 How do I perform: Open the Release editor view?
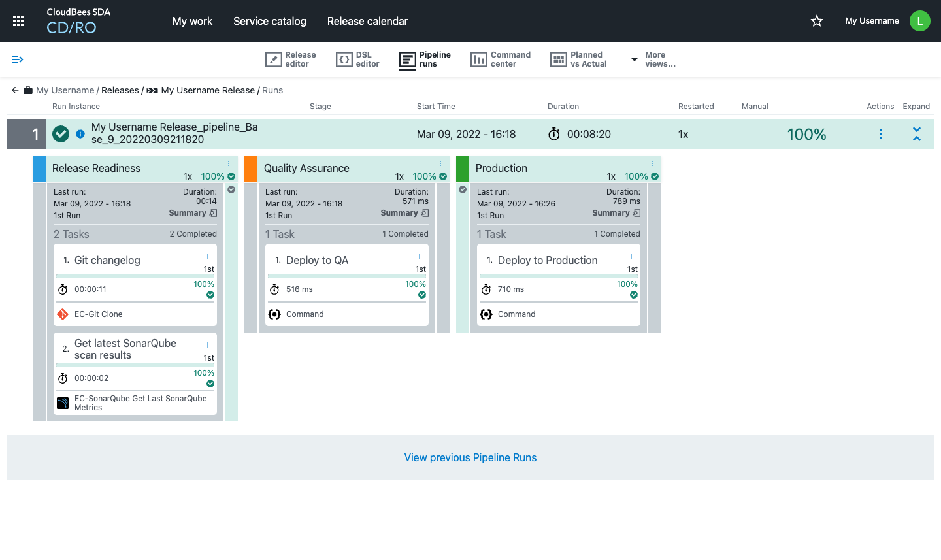pyautogui.click(x=291, y=59)
